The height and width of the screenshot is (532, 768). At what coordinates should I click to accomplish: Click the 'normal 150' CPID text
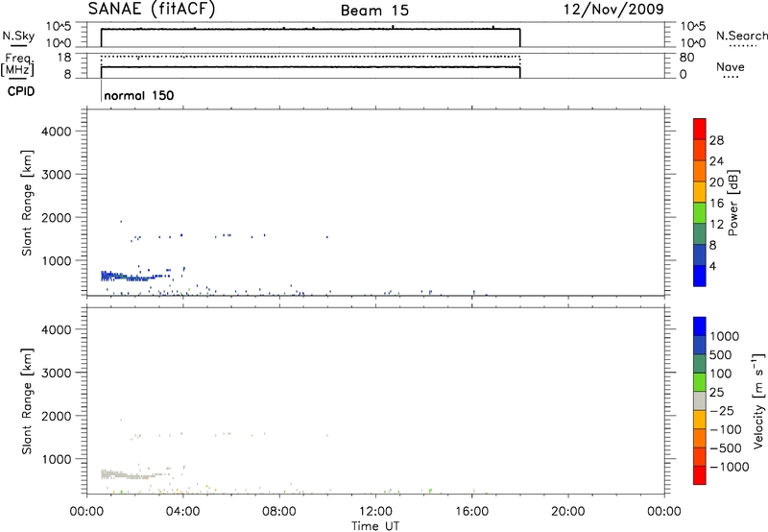click(139, 95)
